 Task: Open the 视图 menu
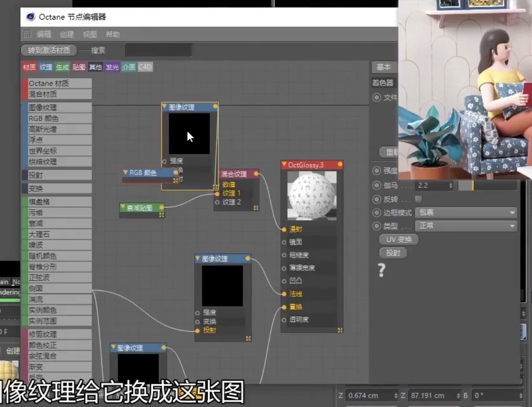tap(90, 34)
